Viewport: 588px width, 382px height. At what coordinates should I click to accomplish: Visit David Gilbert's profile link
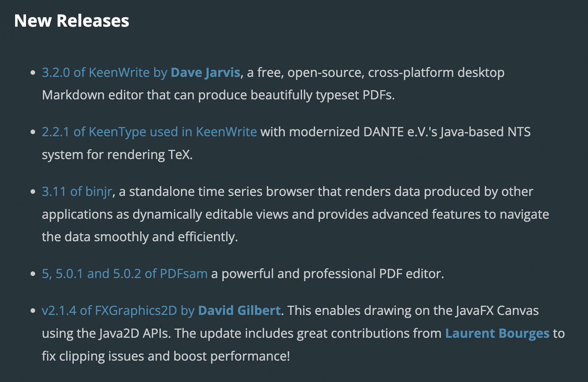[x=239, y=311]
